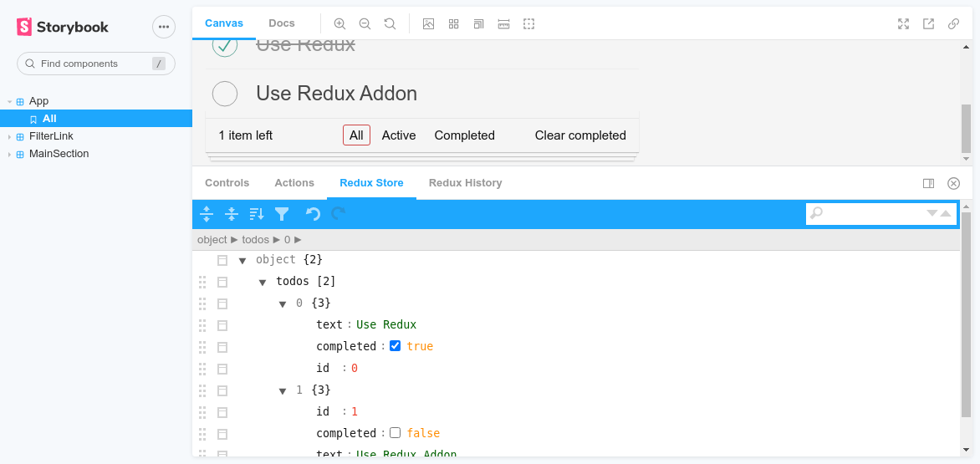This screenshot has width=980, height=464.
Task: Select Completed filter link
Action: click(x=464, y=135)
